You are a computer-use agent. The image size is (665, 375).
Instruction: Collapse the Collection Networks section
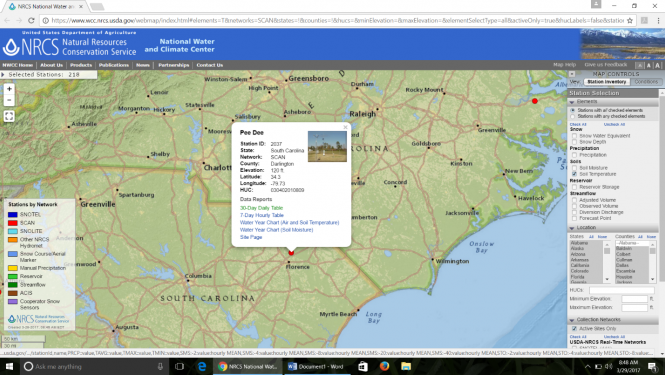[572, 320]
